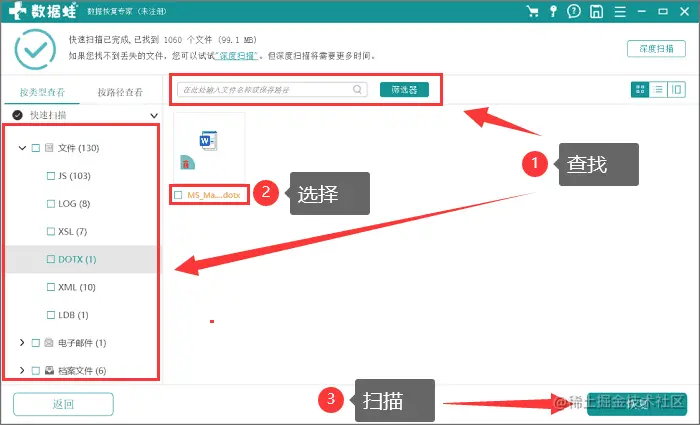Click the search magnifier icon
This screenshot has height=425, width=700.
357,89
